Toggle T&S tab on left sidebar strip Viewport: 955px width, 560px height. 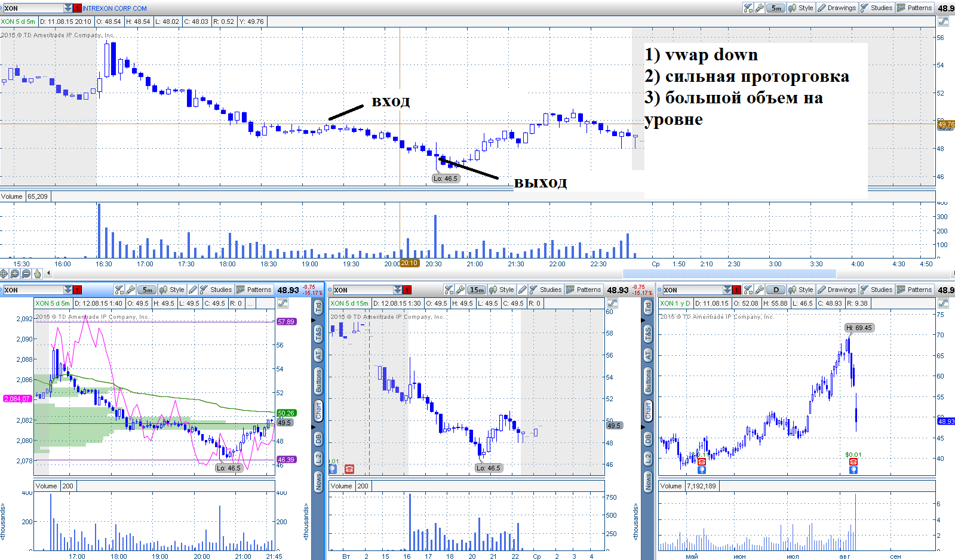click(318, 334)
